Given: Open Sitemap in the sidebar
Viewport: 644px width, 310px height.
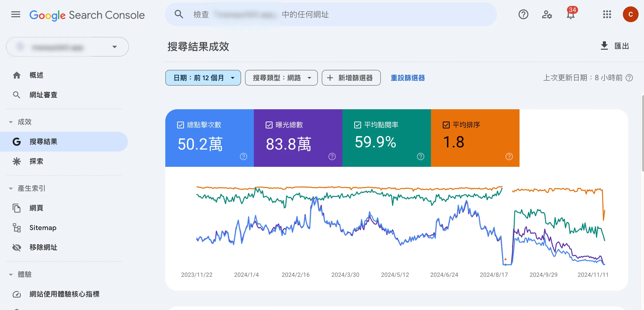Looking at the screenshot, I should 43,228.
